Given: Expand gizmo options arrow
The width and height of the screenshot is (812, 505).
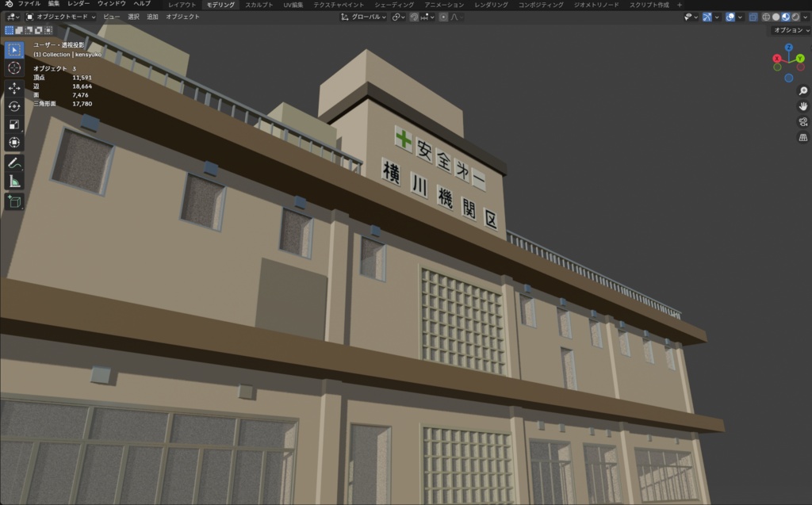Looking at the screenshot, I should coord(717,17).
